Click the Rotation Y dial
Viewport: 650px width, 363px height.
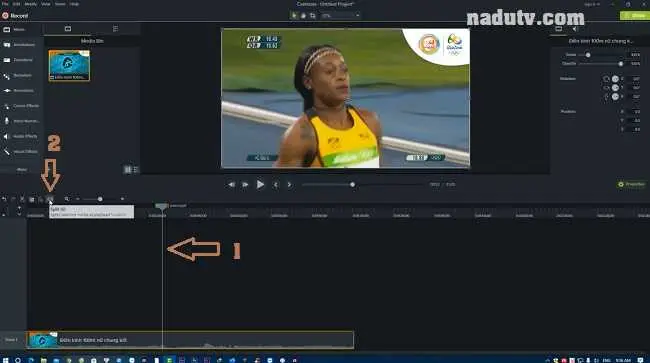coord(615,87)
